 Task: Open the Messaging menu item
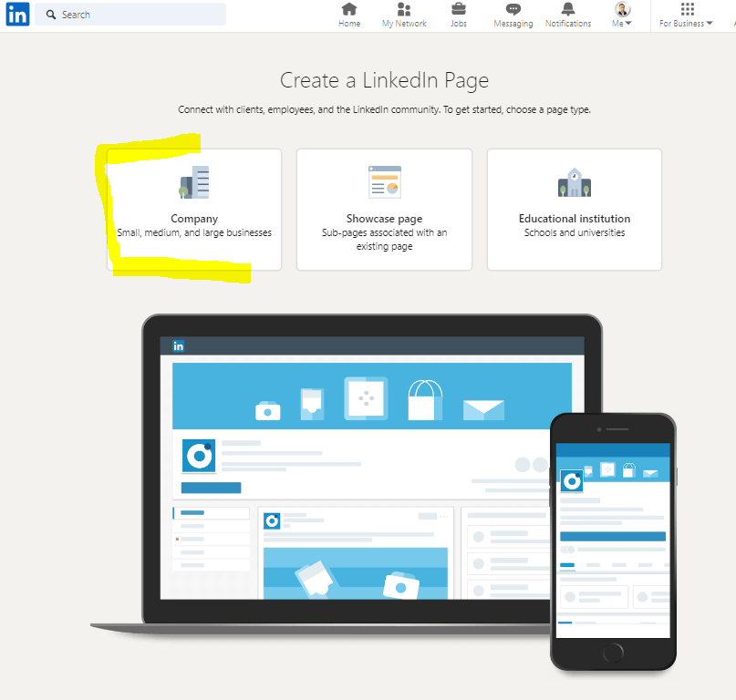513,15
